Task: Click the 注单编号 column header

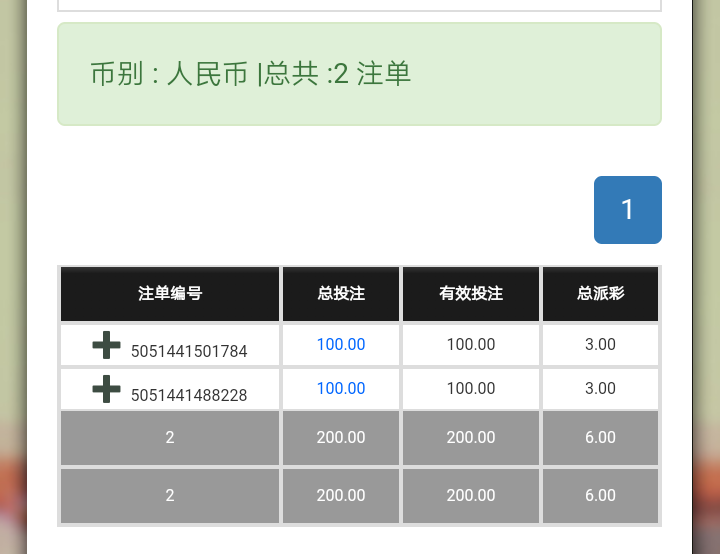Action: click(170, 294)
